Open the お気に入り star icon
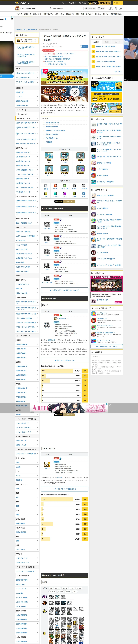This screenshot has height=644, width=138. click(x=111, y=8)
